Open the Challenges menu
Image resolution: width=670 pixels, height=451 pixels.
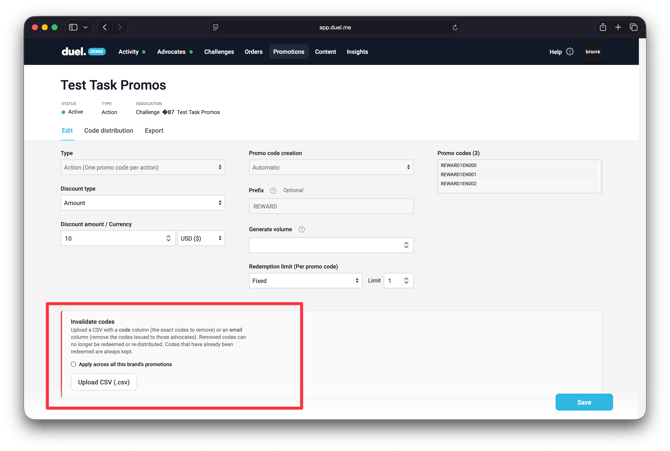click(219, 52)
